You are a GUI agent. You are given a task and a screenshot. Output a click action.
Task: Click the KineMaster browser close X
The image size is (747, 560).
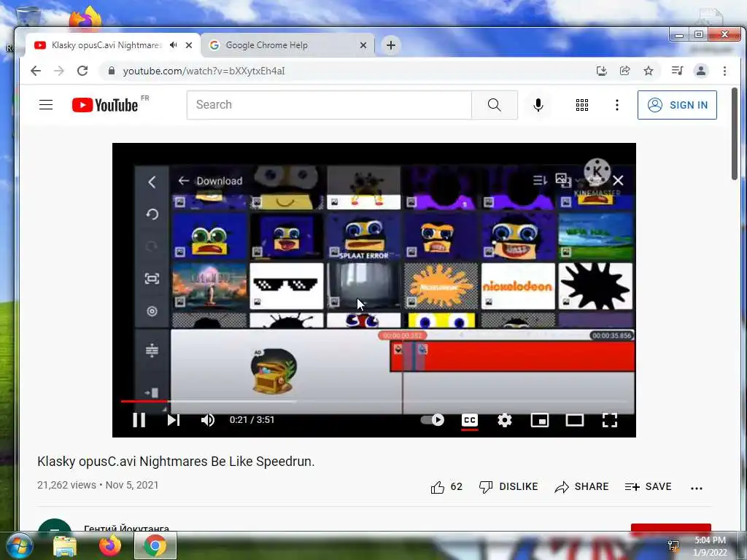pyautogui.click(x=618, y=181)
